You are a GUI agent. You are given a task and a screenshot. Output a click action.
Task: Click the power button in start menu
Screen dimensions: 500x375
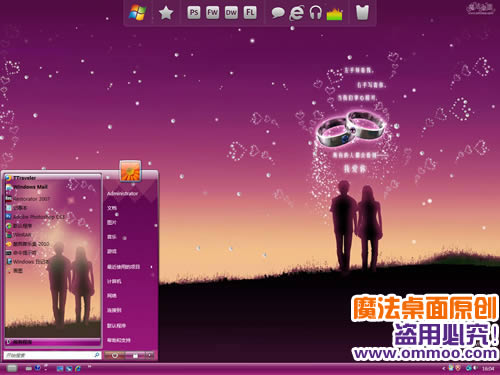point(115,355)
